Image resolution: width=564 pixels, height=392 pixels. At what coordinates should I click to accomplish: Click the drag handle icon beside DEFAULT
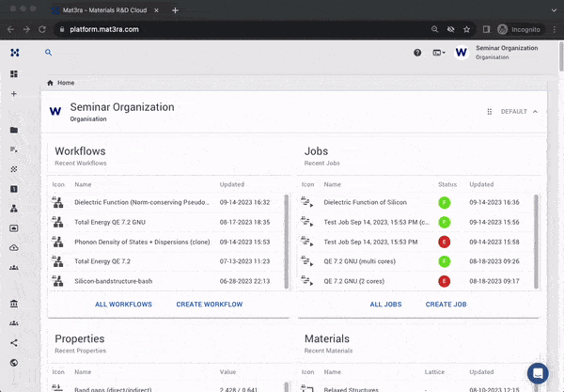(x=489, y=112)
